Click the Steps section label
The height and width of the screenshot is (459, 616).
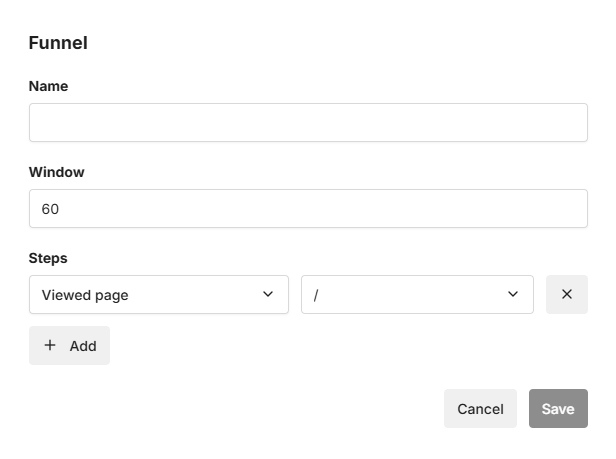[x=48, y=258]
